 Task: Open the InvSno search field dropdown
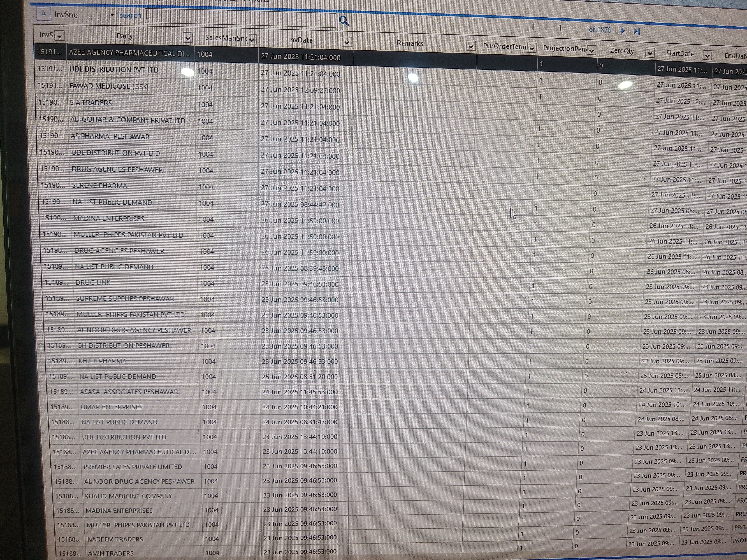(112, 15)
